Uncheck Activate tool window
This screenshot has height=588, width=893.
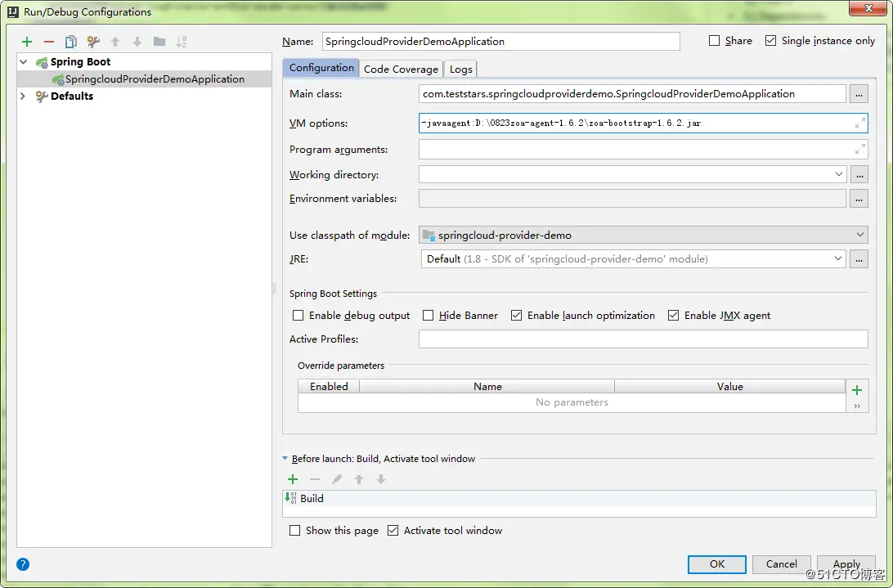(x=393, y=531)
